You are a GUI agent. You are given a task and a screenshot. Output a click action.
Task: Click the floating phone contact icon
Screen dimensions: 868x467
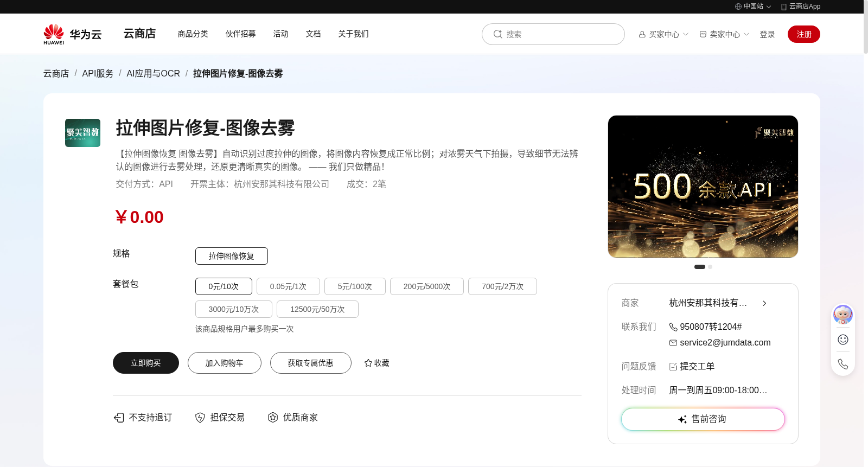pyautogui.click(x=843, y=364)
